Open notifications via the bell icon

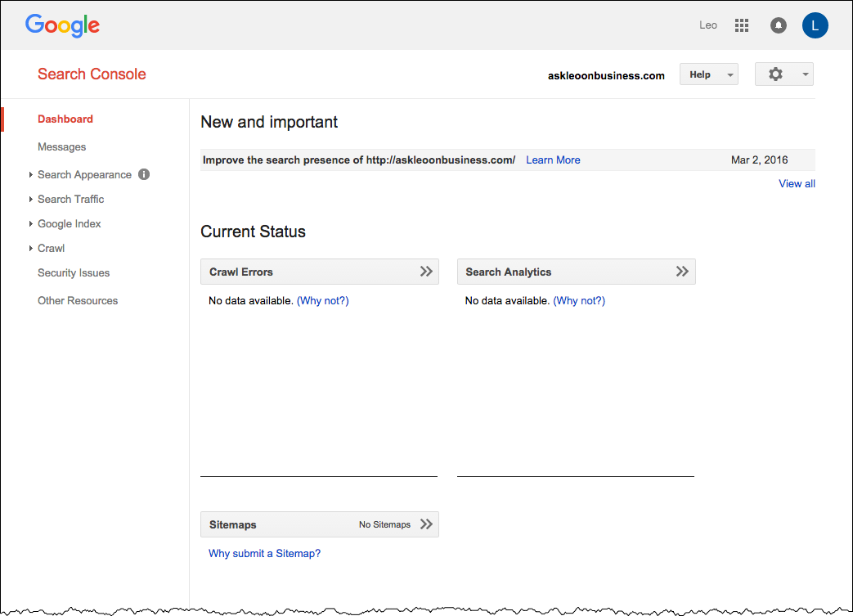tap(778, 25)
